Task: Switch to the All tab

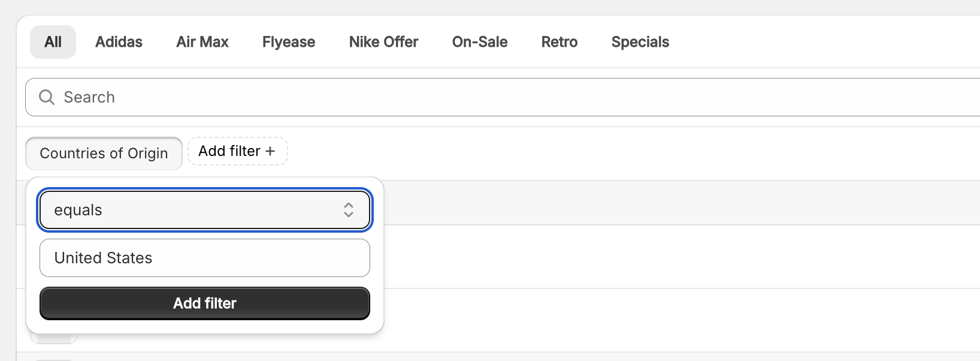Action: click(53, 42)
